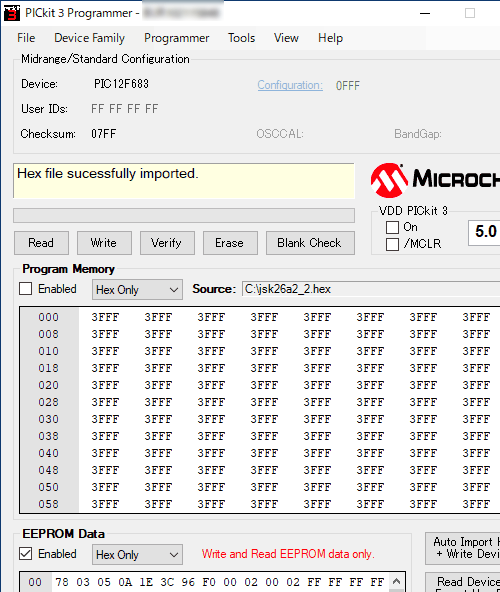The width and height of the screenshot is (500, 592).
Task: Click program memory address 030
Action: click(x=49, y=419)
